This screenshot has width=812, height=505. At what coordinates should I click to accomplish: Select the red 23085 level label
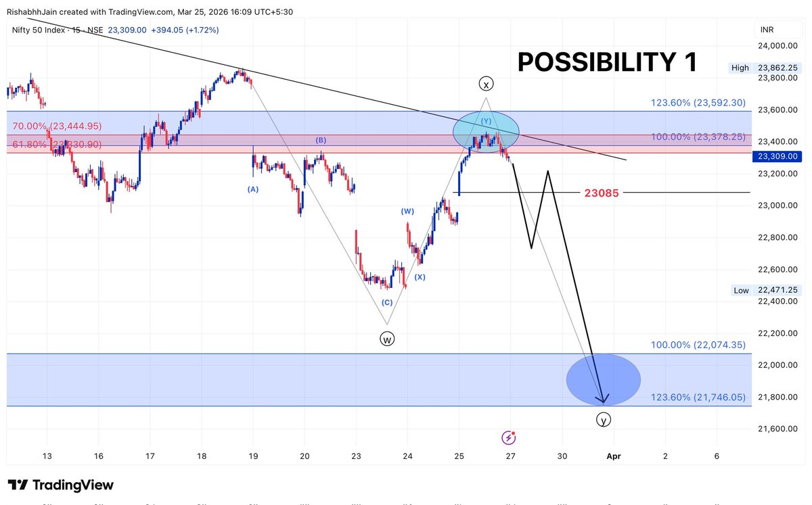602,193
